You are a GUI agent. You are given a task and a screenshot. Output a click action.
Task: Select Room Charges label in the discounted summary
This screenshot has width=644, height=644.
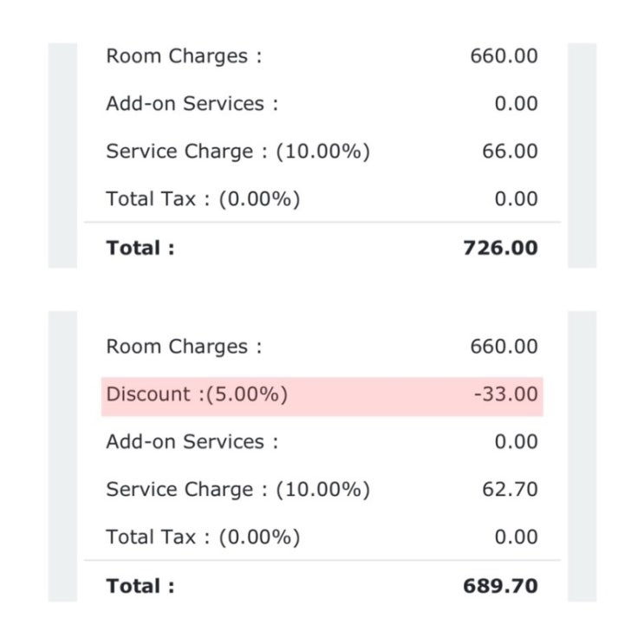click(x=184, y=347)
